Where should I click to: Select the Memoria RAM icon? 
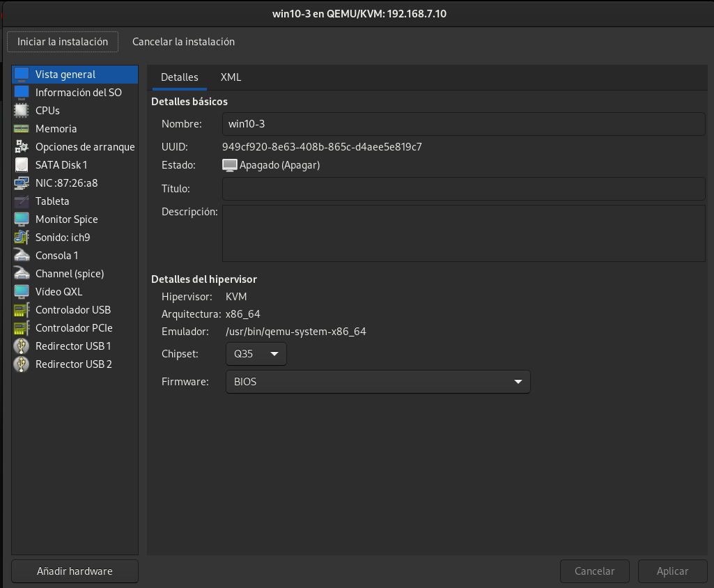[22, 129]
